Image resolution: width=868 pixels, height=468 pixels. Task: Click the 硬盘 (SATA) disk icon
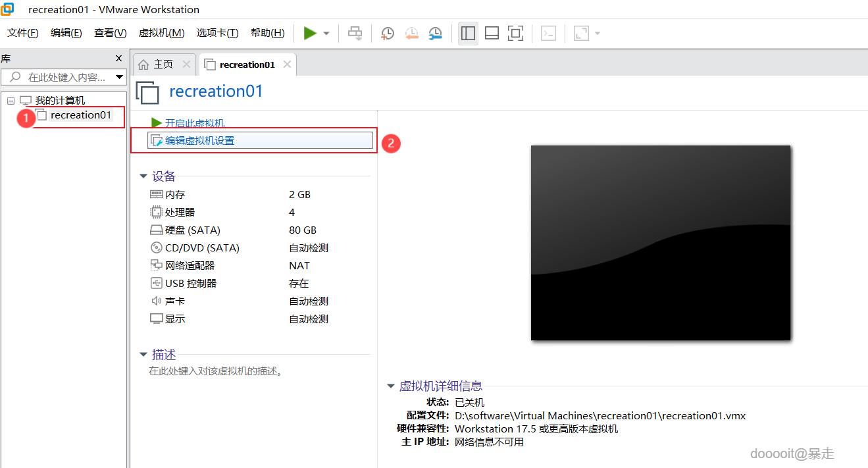[156, 230]
